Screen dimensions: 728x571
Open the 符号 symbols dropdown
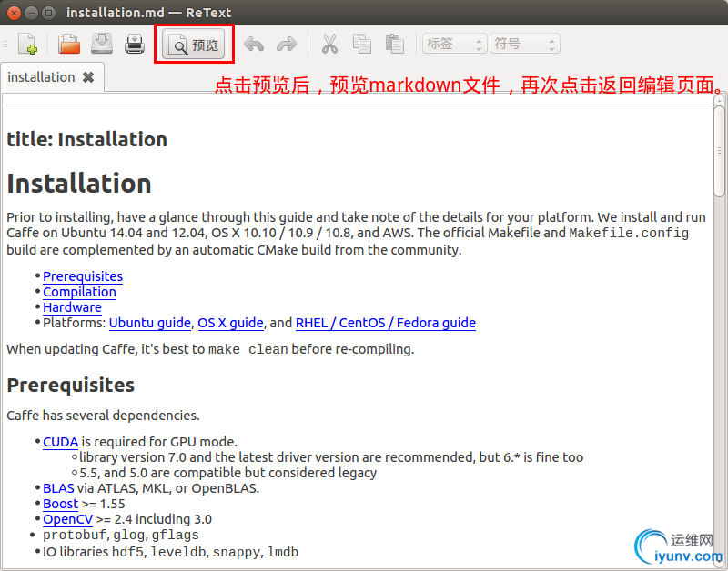tap(525, 44)
